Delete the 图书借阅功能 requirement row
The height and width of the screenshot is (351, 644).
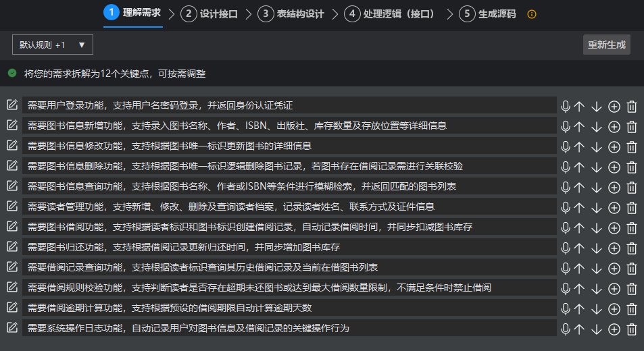click(632, 227)
